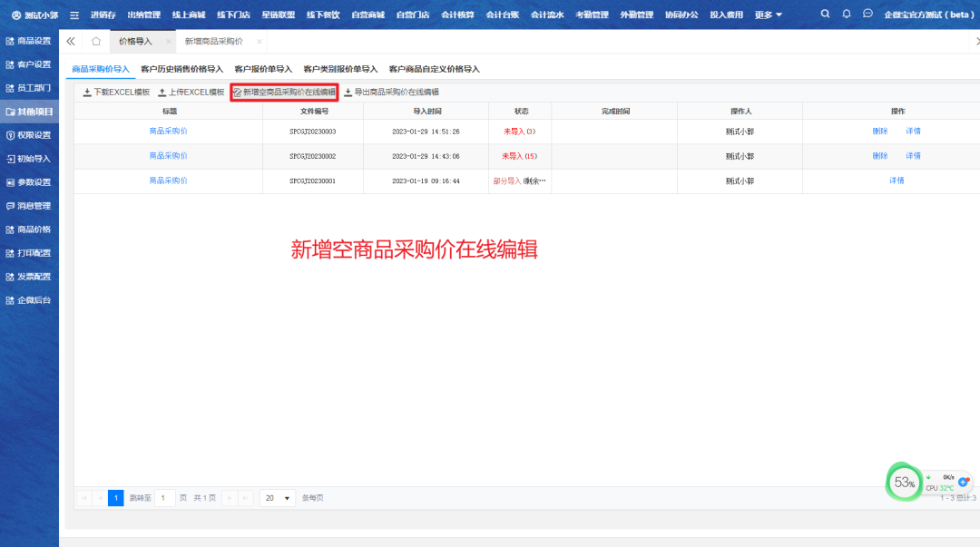This screenshot has width=980, height=547.
Task: Open 详情 link for file SPCGJ20230001
Action: pyautogui.click(x=897, y=181)
